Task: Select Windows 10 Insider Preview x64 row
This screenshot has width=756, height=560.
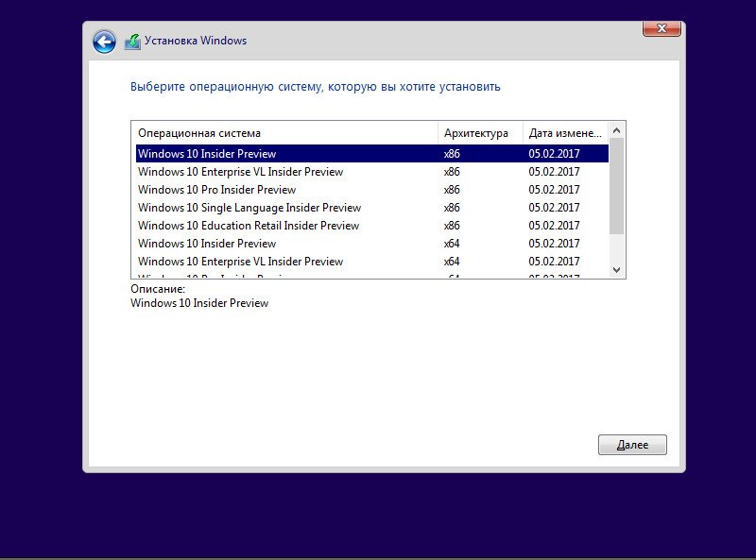Action: [x=372, y=244]
